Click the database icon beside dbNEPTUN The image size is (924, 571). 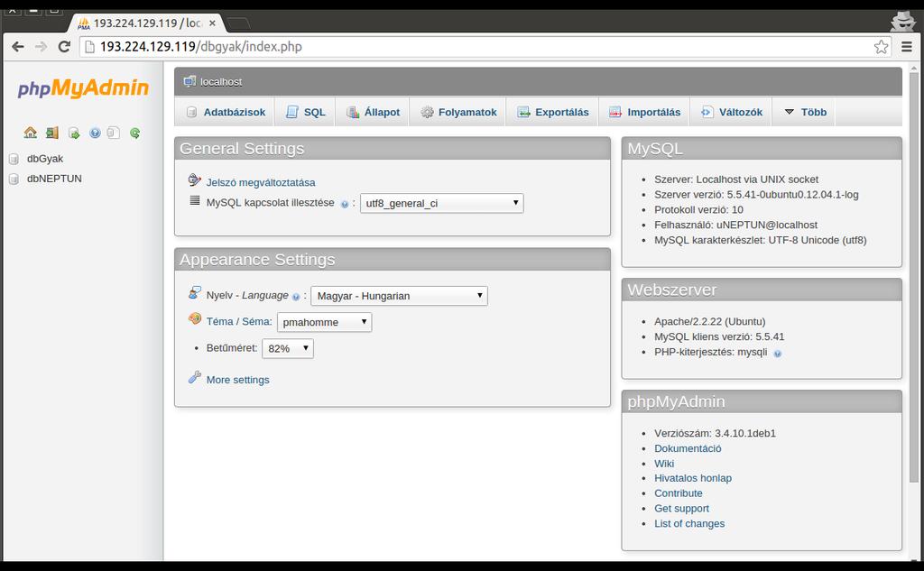click(x=14, y=180)
